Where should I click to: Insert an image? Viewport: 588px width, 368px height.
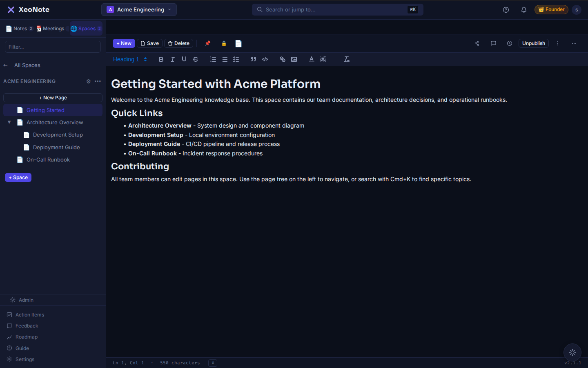click(294, 59)
